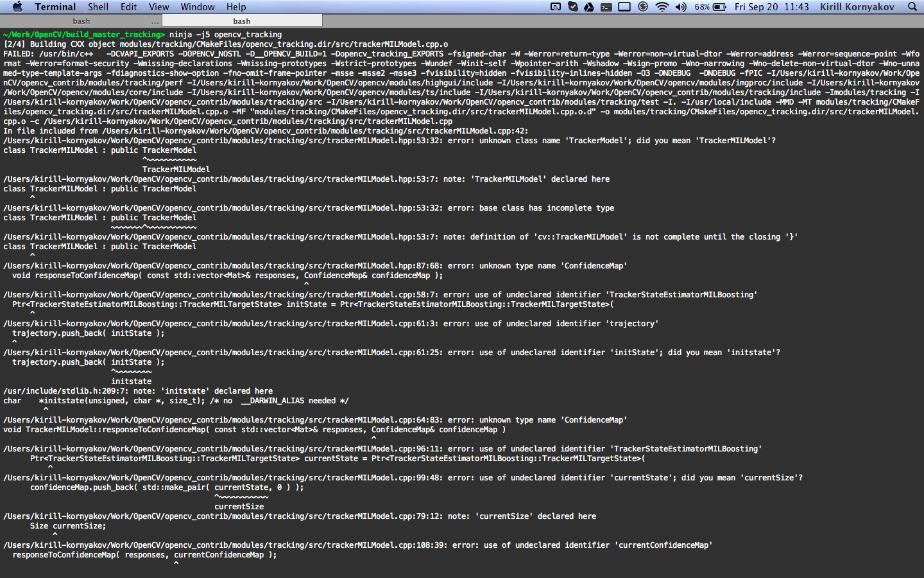
Task: Open the display mirroring menu bar icon
Action: [x=624, y=6]
